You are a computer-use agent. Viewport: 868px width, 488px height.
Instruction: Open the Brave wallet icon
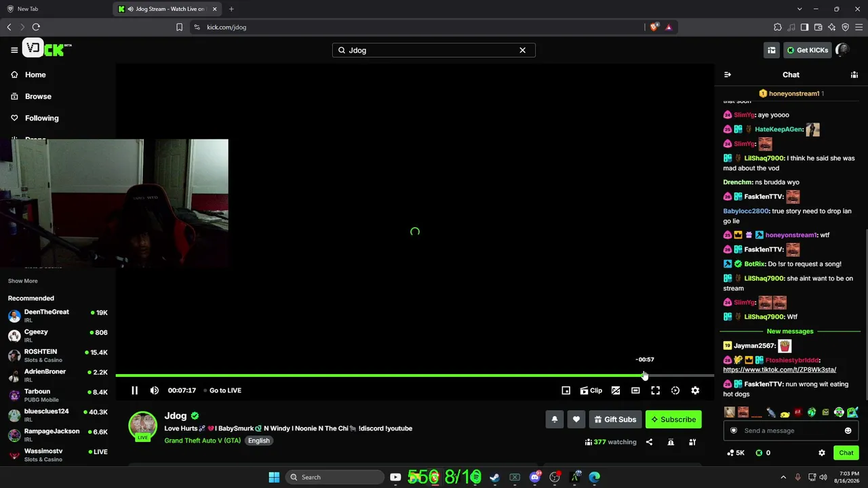[818, 27]
